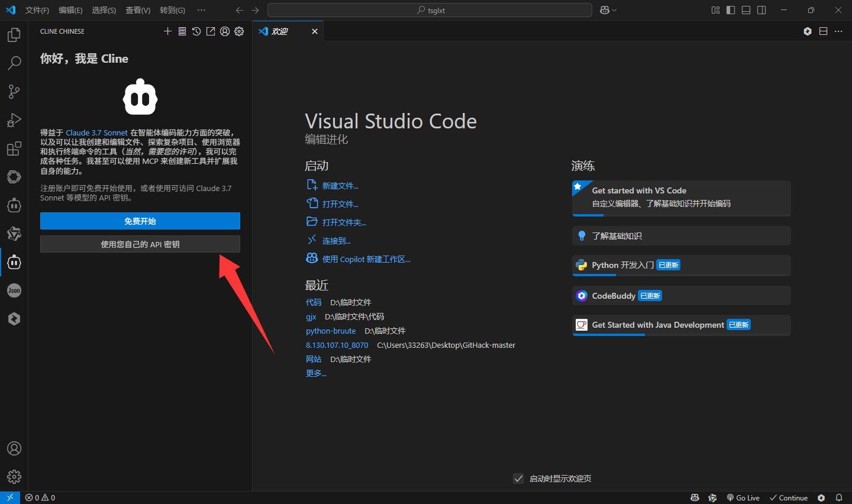Open Cline MCP servers icon
852x504 pixels.
click(182, 31)
